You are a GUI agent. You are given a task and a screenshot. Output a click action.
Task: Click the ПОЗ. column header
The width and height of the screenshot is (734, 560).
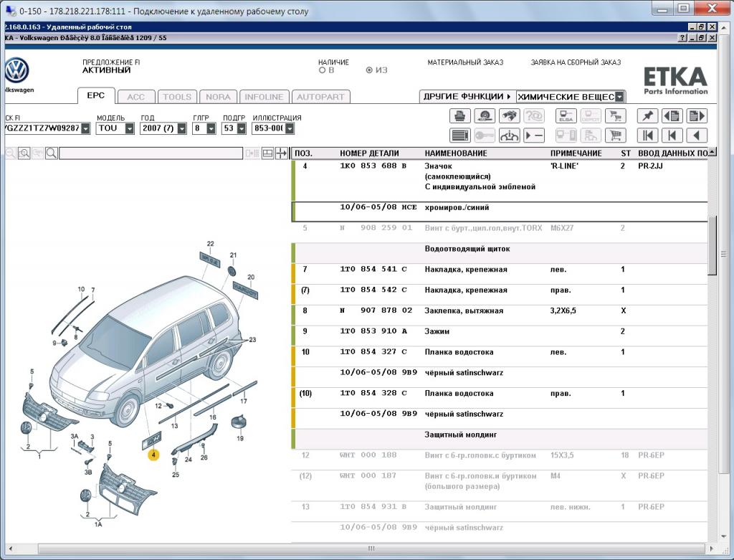click(x=303, y=153)
